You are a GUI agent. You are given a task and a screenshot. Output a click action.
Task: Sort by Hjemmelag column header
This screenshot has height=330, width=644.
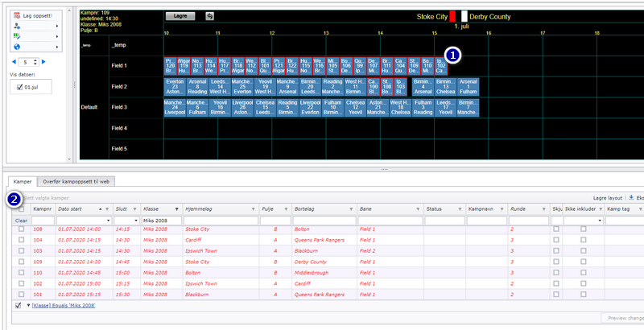tap(198, 209)
